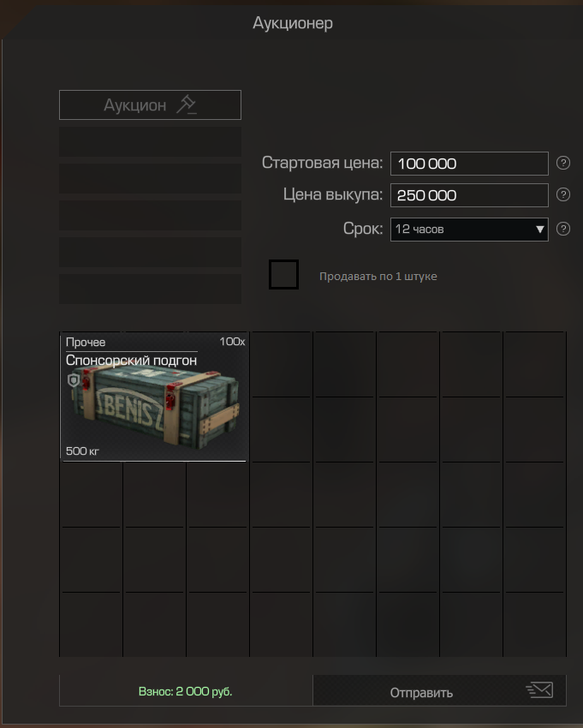583x728 pixels.
Task: Select the first empty slot below Аукцион
Action: coord(150,141)
